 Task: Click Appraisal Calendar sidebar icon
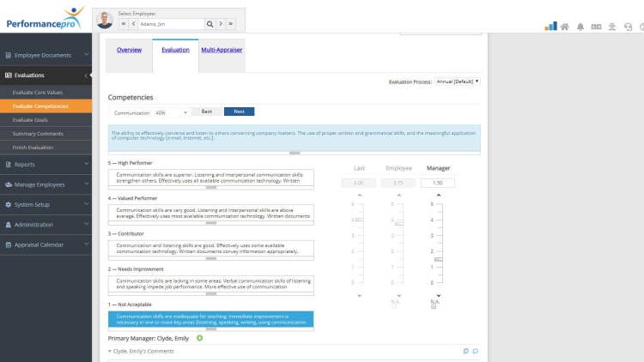click(9, 244)
